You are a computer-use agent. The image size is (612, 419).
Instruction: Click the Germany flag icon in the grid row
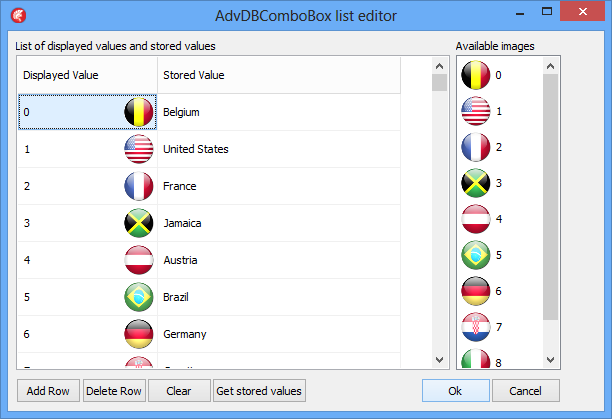pyautogui.click(x=139, y=334)
